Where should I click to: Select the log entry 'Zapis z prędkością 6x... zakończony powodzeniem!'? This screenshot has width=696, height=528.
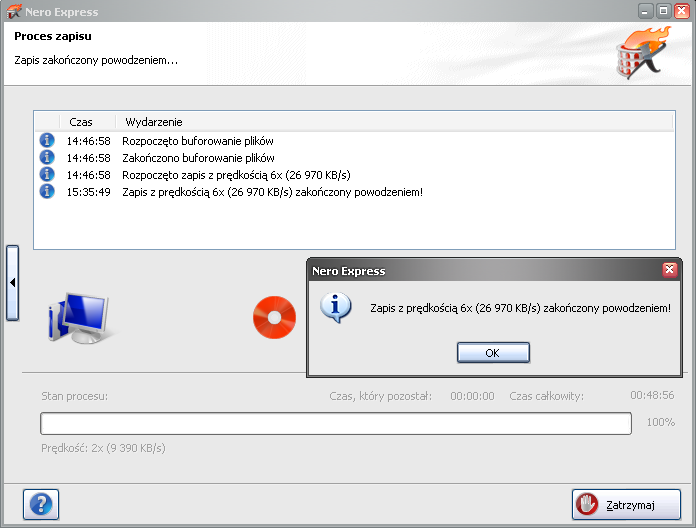tap(272, 192)
